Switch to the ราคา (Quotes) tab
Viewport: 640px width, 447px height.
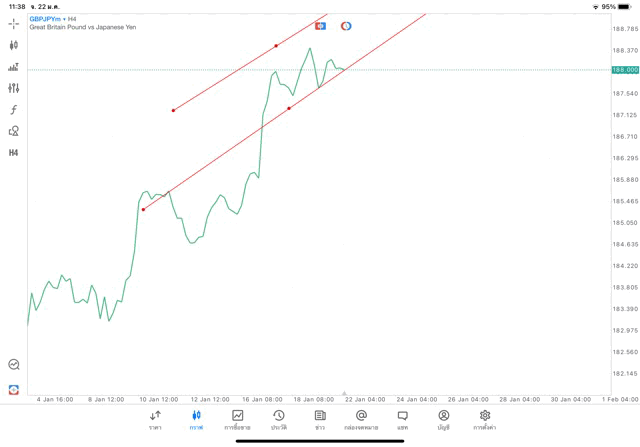point(155,420)
